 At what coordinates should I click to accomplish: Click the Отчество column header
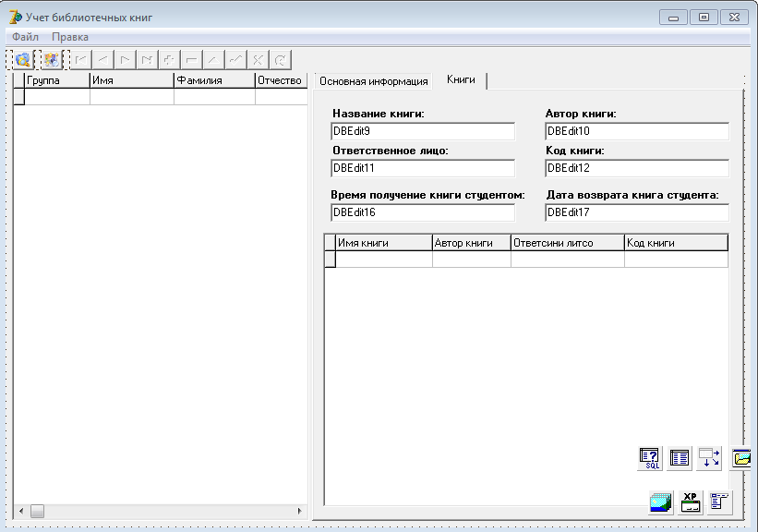click(x=282, y=80)
